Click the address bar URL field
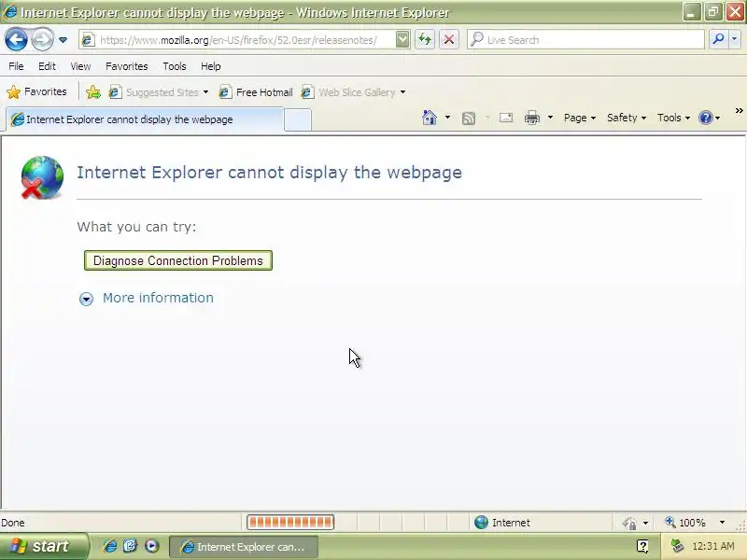 coord(238,40)
